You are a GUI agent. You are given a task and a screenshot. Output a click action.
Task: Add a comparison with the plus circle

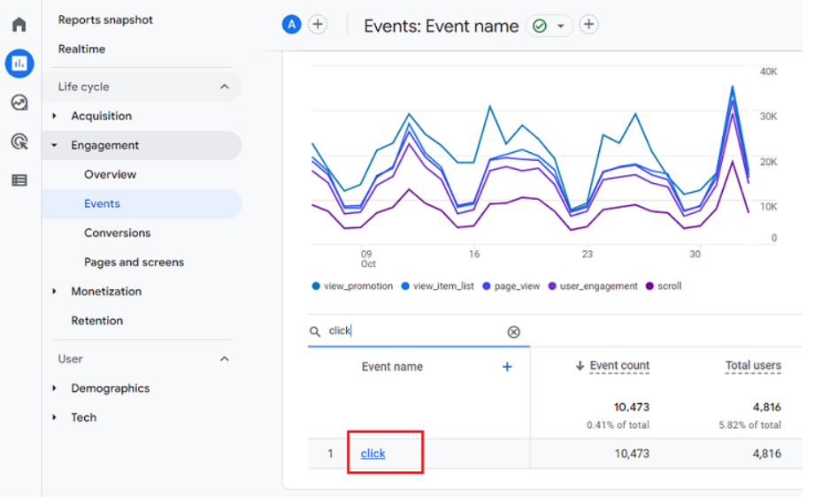(x=318, y=25)
